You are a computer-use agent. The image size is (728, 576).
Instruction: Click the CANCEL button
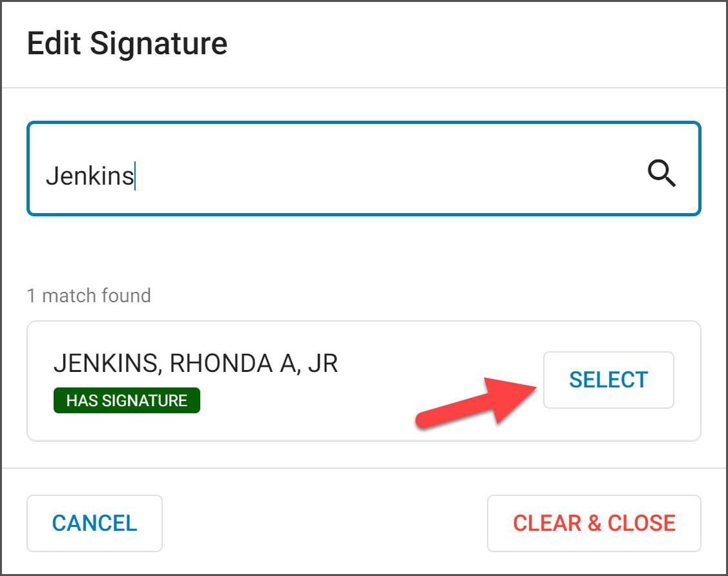[x=94, y=523]
